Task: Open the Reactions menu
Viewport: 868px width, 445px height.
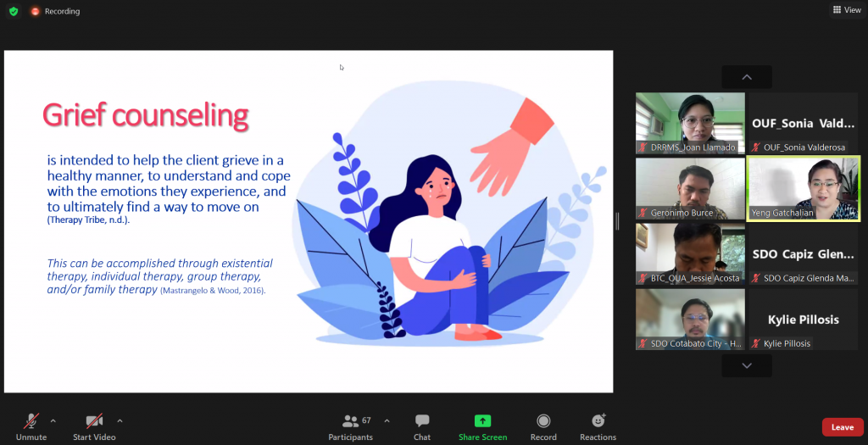Action: tap(598, 426)
